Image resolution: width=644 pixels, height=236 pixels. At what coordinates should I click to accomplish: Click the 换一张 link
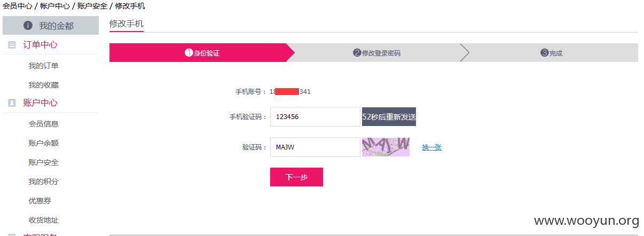click(x=431, y=147)
